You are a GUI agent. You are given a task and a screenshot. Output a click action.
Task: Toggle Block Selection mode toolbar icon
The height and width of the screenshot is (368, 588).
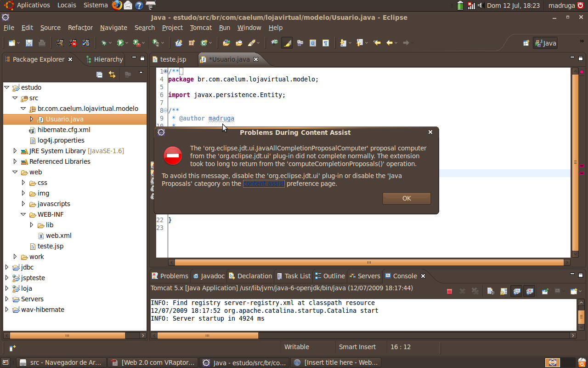pyautogui.click(x=313, y=43)
